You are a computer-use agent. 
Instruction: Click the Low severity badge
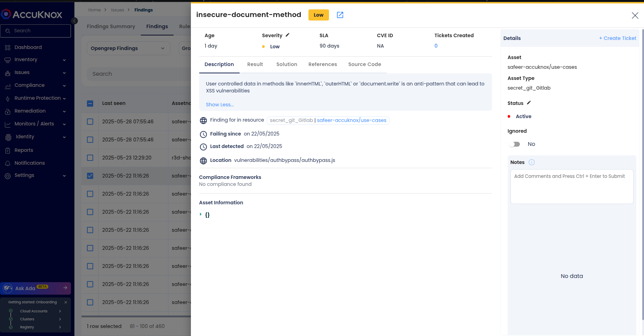click(x=319, y=15)
